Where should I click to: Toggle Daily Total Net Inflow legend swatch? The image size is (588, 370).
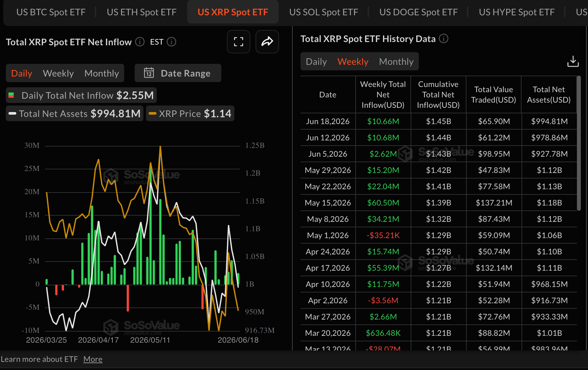pos(11,95)
